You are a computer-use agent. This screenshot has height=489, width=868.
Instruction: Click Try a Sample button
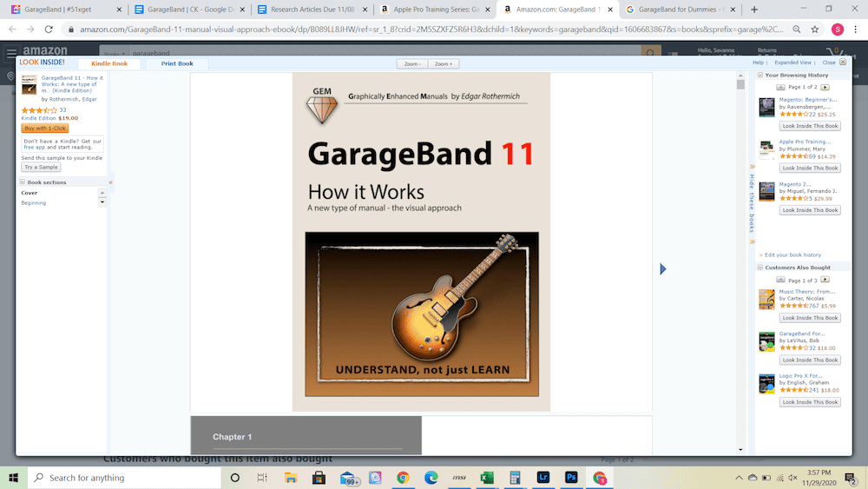click(x=41, y=167)
